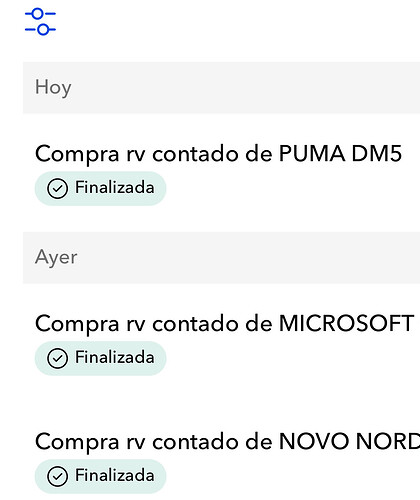Click Finalizada badge under PUMA DM5
The width and height of the screenshot is (420, 500).
pyautogui.click(x=100, y=188)
